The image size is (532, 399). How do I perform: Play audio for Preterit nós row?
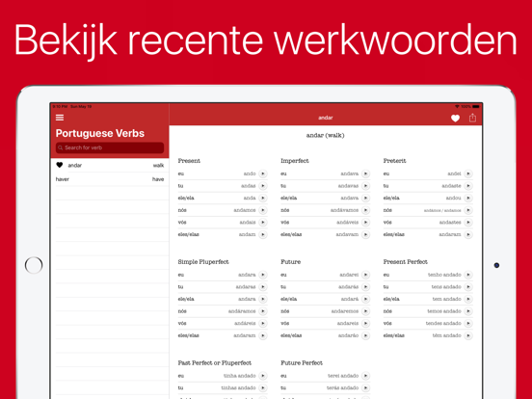click(468, 210)
